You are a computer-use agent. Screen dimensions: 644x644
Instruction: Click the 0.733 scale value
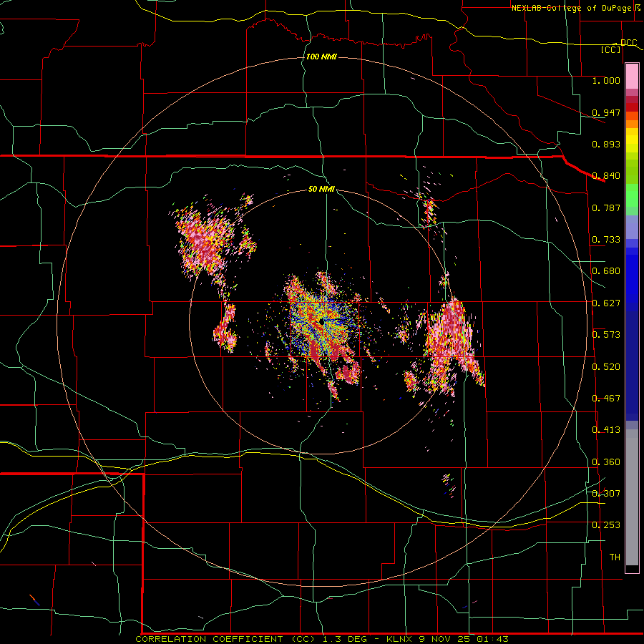[x=606, y=240]
